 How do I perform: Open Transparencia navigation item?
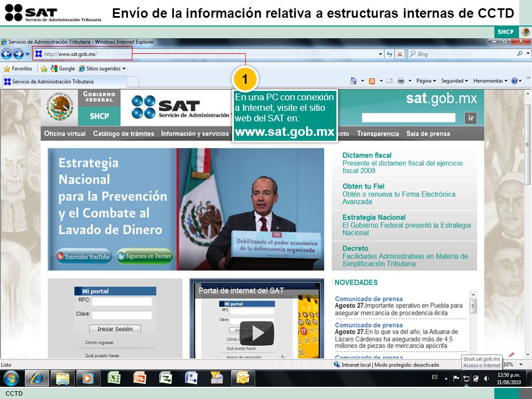[x=377, y=134]
